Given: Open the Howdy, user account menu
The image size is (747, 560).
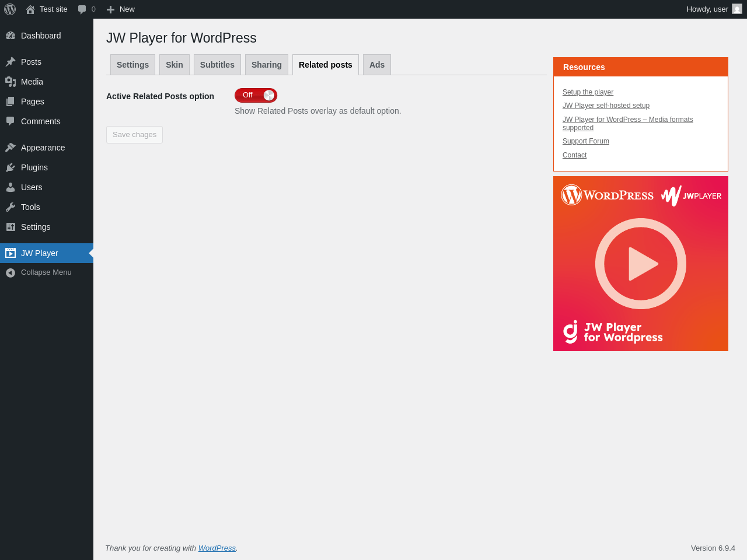Looking at the screenshot, I should (x=714, y=9).
